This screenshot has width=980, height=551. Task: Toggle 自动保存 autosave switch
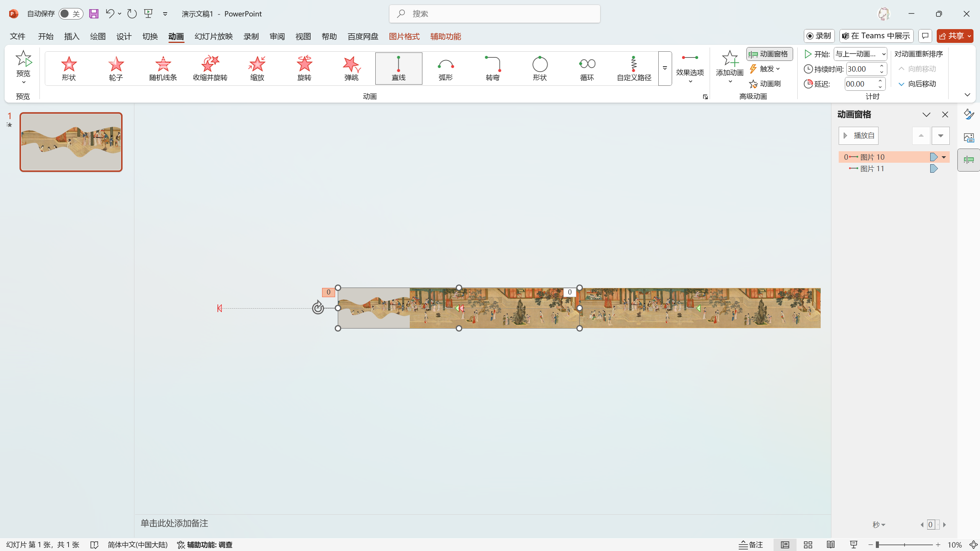pos(71,14)
